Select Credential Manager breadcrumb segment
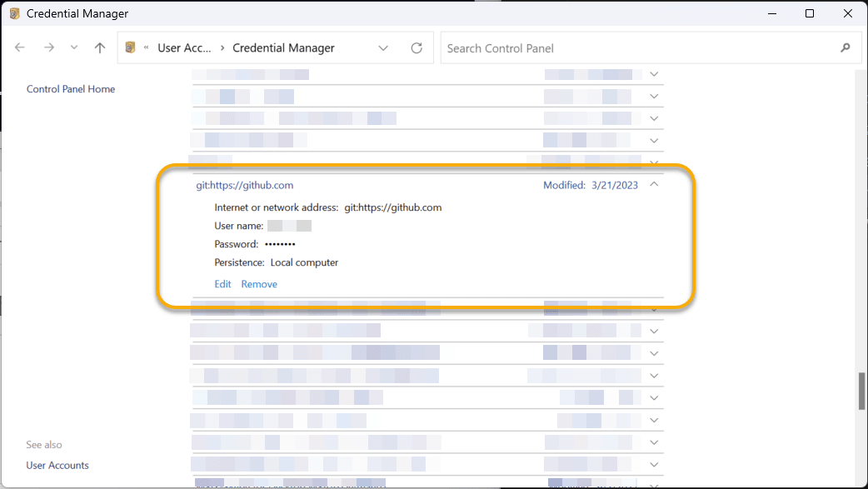 (283, 48)
